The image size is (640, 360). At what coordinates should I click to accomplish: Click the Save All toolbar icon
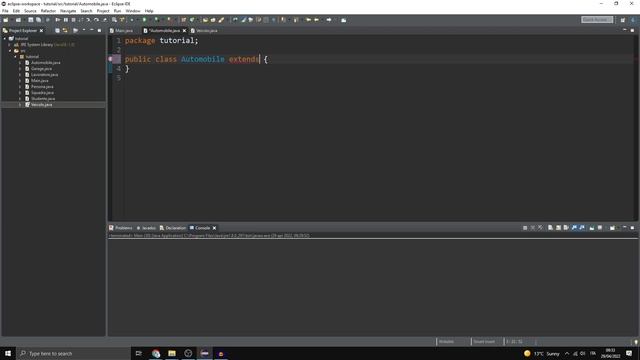(38, 20)
